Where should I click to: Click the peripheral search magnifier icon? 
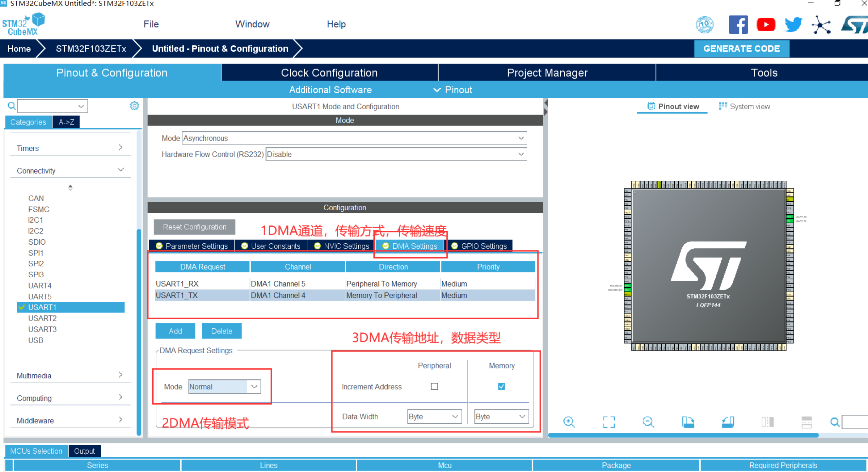click(12, 106)
